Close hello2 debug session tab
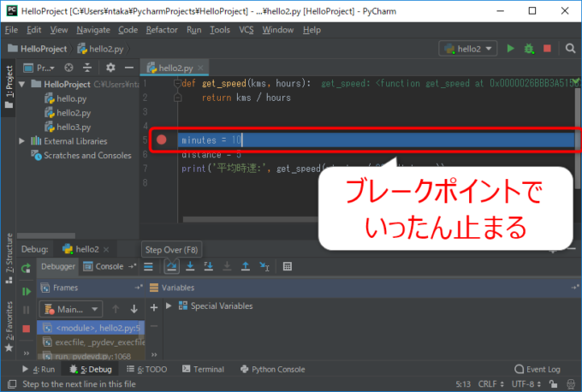The image size is (582, 392). [x=106, y=249]
